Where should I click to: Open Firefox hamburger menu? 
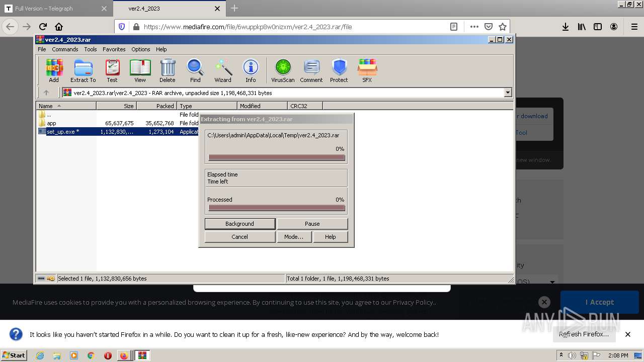click(x=634, y=27)
